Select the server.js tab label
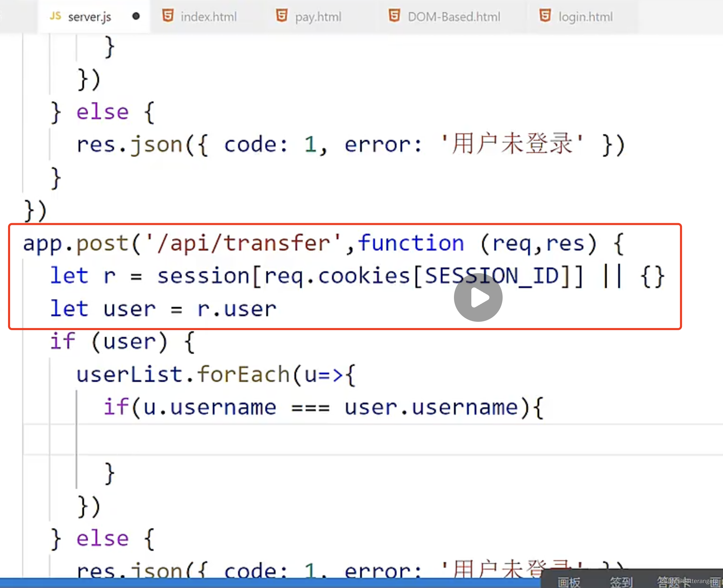Screen dimensions: 723x588 pos(89,17)
